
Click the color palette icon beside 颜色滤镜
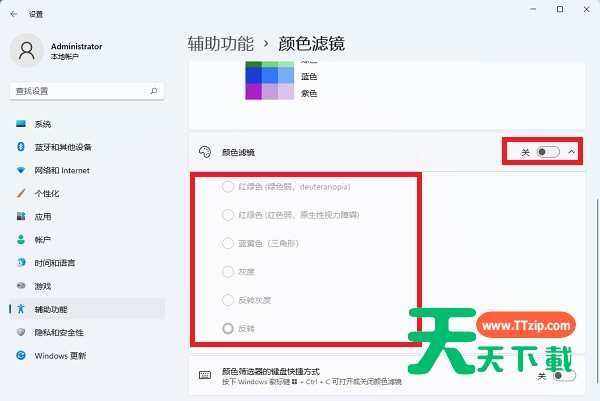pos(205,152)
